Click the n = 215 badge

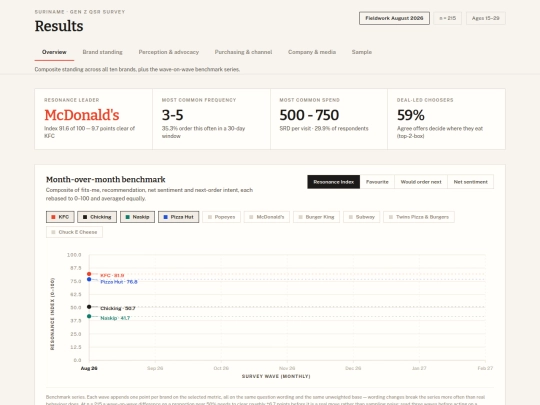(x=448, y=18)
